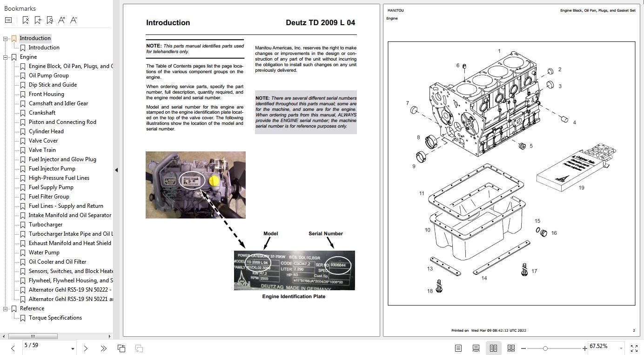Image resolution: width=644 pixels, height=355 pixels.
Task: Open the Fuel Supply Pump bookmark
Action: [x=51, y=187]
